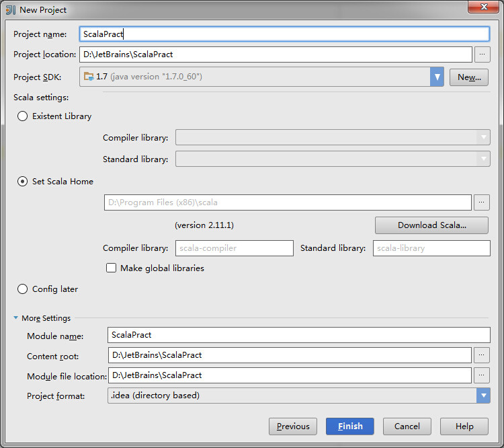The height and width of the screenshot is (448, 504).
Task: Click the Scala settings label
Action: (x=41, y=98)
